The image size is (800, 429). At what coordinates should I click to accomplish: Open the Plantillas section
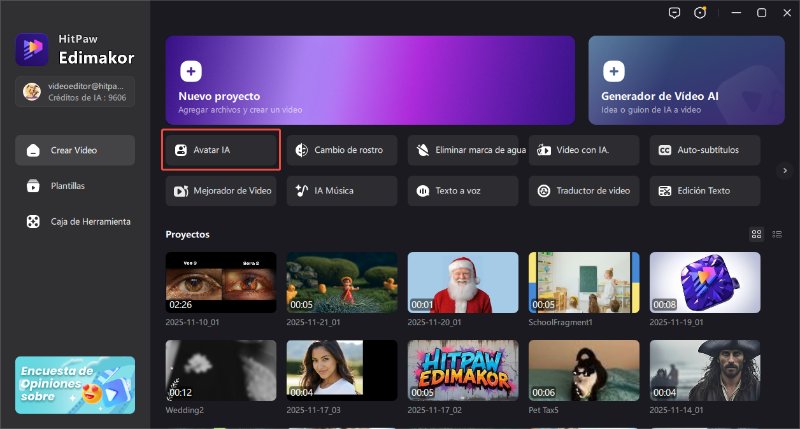(x=75, y=186)
